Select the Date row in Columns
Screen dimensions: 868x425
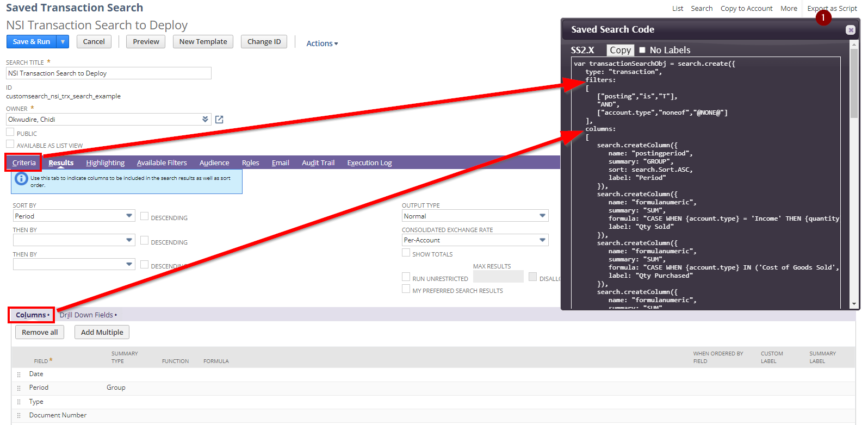[x=433, y=374]
